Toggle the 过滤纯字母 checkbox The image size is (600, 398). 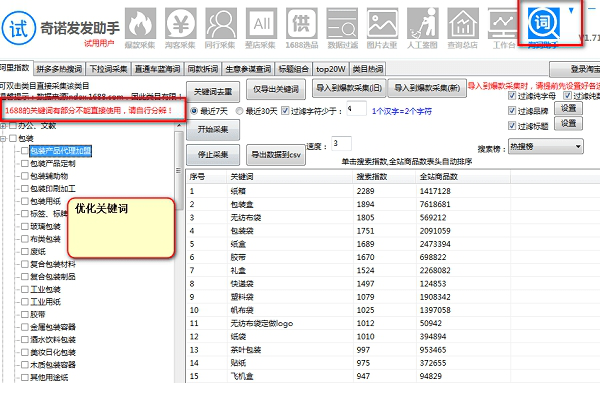coord(512,96)
